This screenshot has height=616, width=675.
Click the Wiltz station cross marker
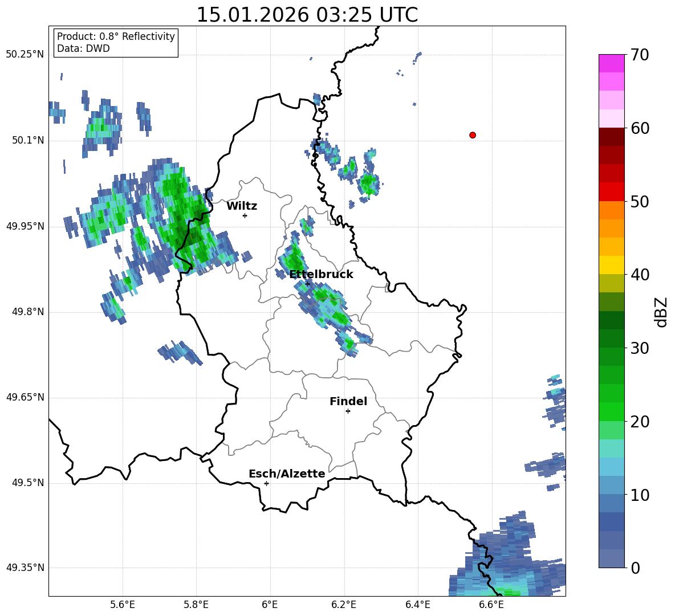pos(245,215)
